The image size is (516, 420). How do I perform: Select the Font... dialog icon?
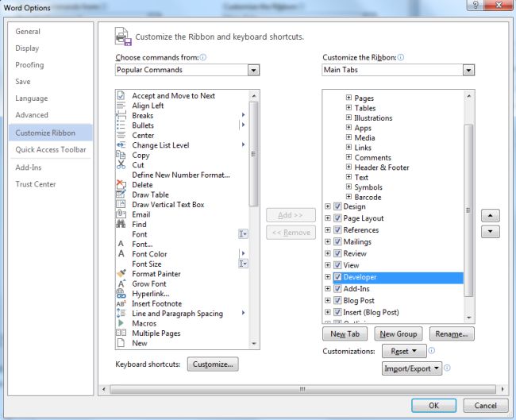tap(121, 244)
